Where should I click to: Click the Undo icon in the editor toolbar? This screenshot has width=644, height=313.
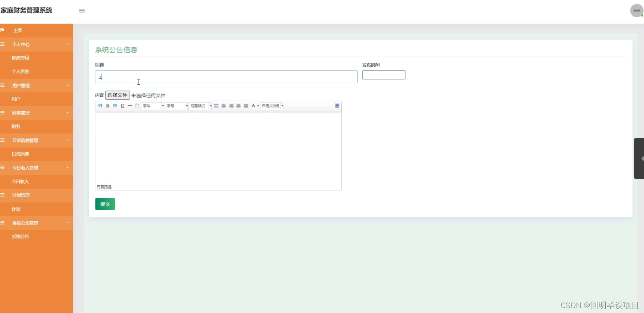(x=100, y=106)
